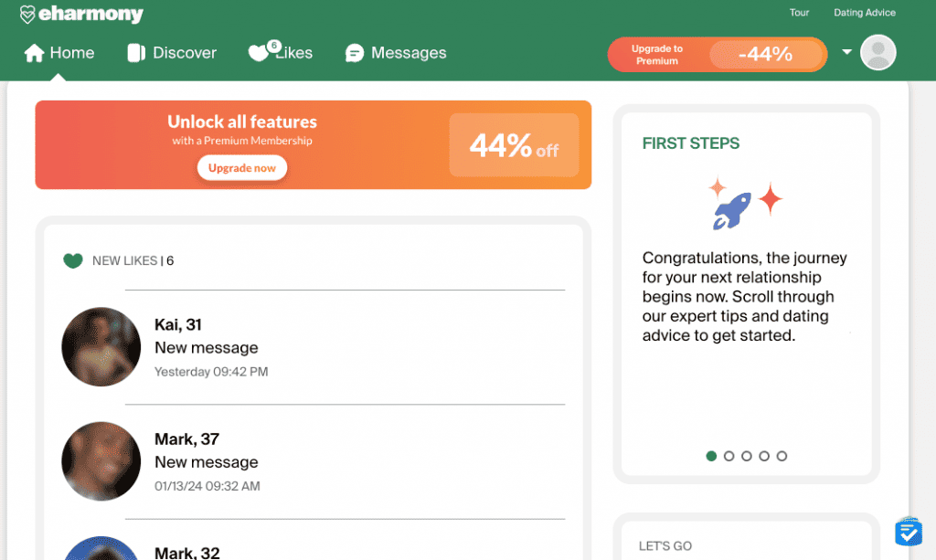
Task: Click the Messages speech bubble icon
Action: (x=355, y=54)
